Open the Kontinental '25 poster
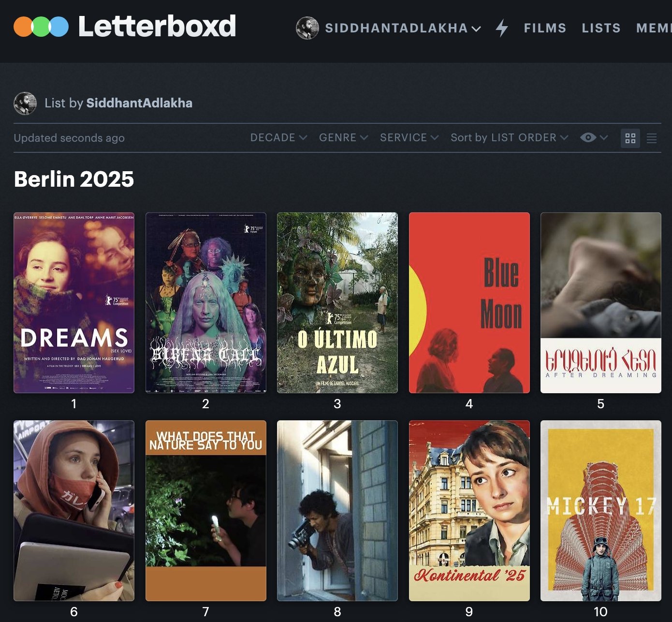 (x=469, y=511)
